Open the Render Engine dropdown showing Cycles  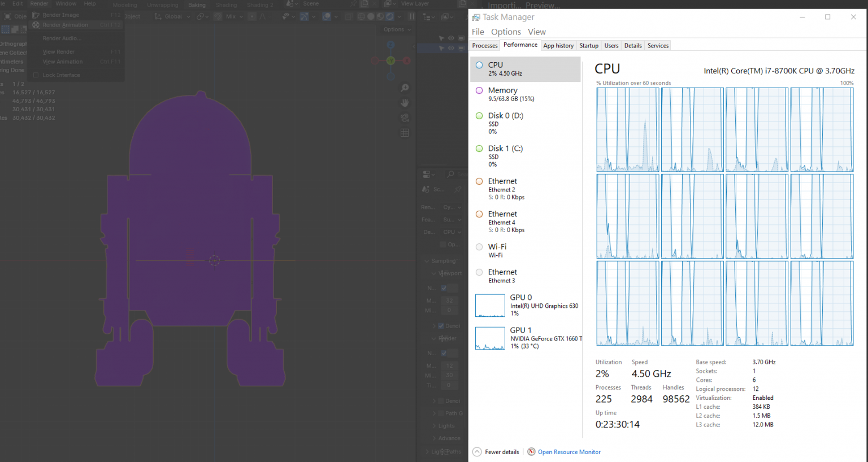[x=450, y=206]
